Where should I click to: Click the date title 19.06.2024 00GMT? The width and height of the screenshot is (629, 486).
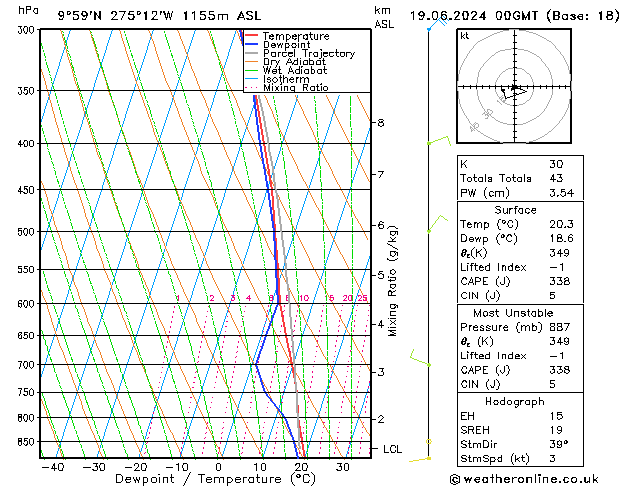(x=515, y=16)
